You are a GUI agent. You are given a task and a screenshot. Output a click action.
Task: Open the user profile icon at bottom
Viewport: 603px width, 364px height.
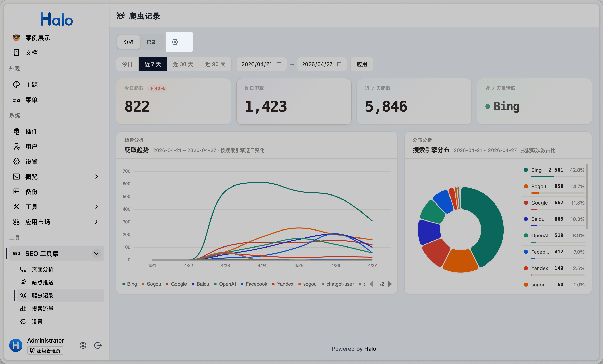tap(83, 345)
